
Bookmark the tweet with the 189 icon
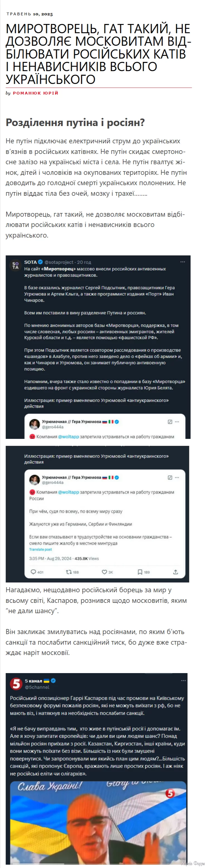140,572
